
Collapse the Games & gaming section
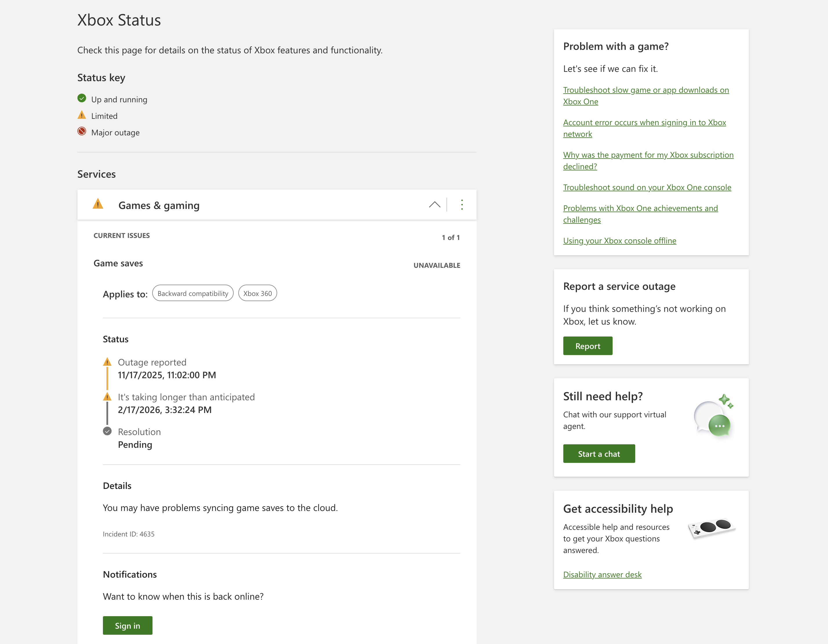click(x=435, y=205)
